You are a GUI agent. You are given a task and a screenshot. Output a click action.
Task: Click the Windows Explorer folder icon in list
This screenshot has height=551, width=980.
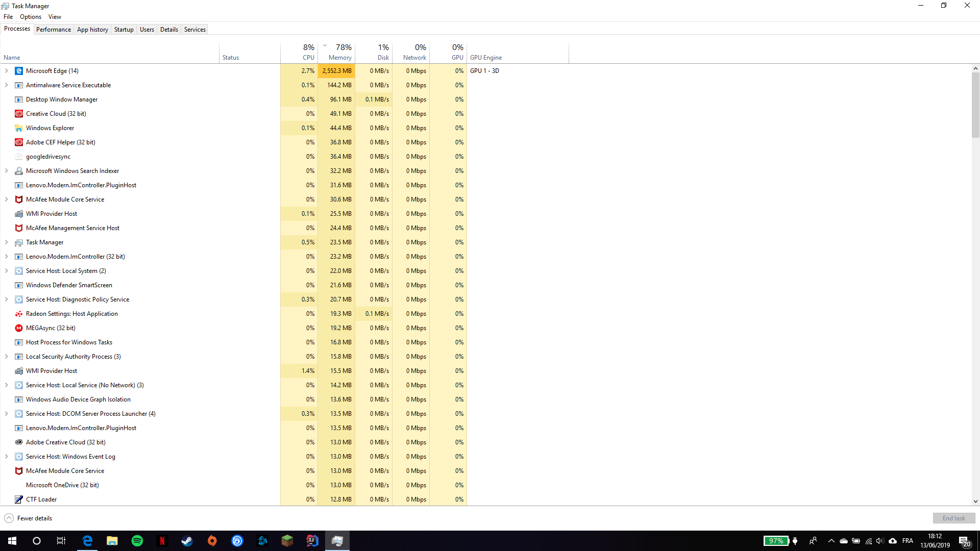19,128
